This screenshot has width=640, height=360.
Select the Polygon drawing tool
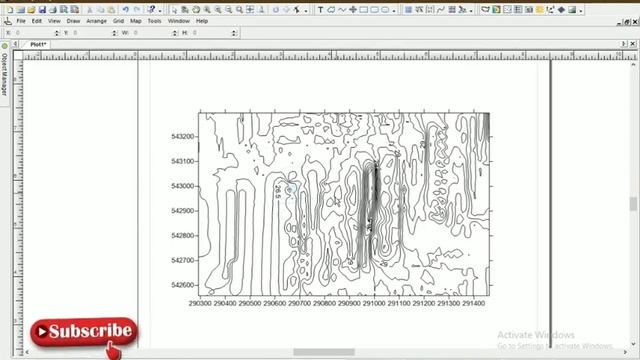[331, 9]
